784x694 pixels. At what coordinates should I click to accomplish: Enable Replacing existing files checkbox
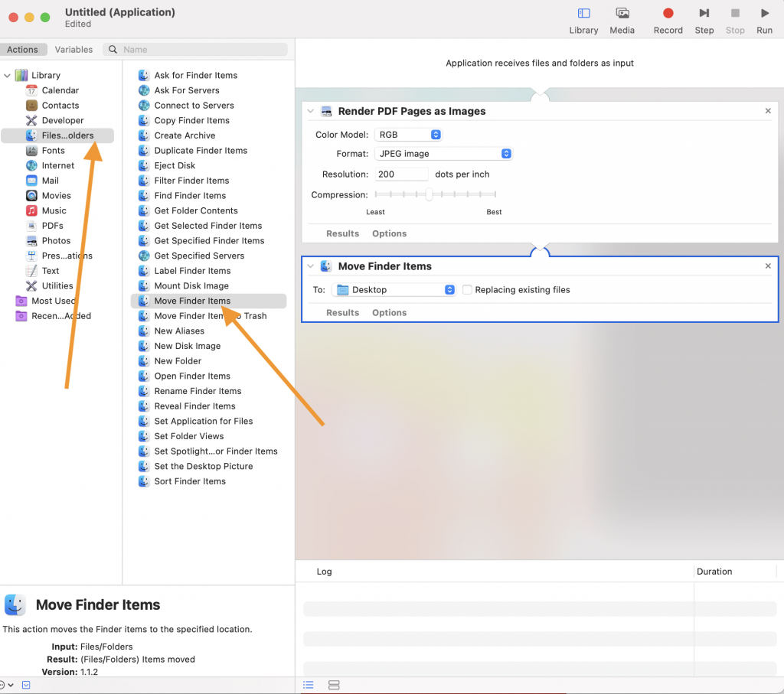pyautogui.click(x=467, y=290)
